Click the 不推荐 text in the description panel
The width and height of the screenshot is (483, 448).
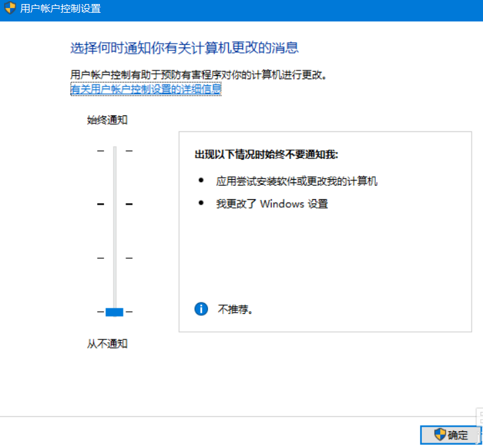[x=235, y=309]
